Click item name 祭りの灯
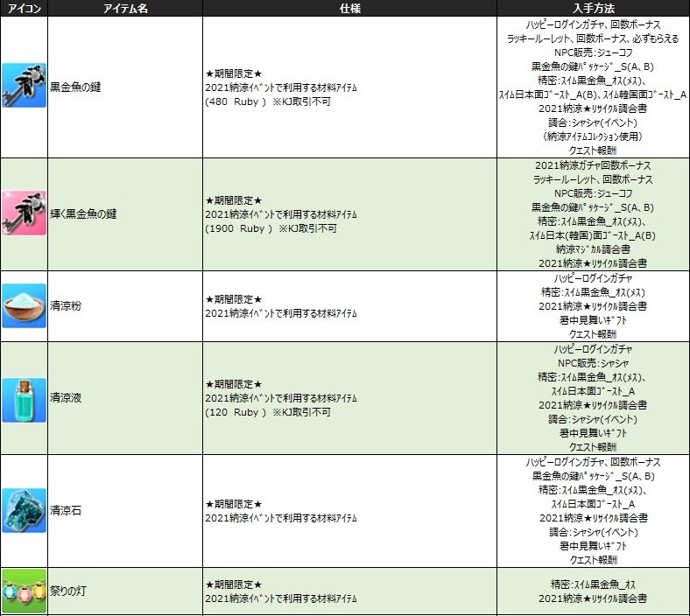690x616 pixels. 67,591
